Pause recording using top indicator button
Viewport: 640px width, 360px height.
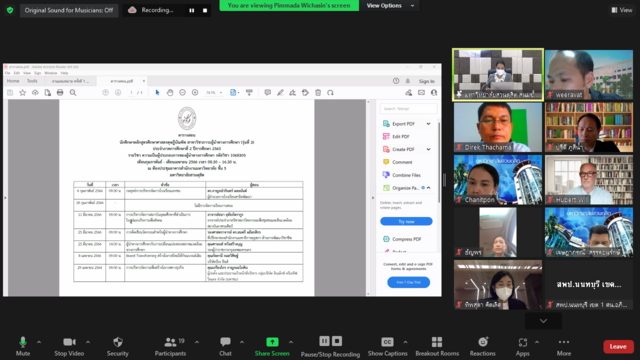pyautogui.click(x=191, y=11)
